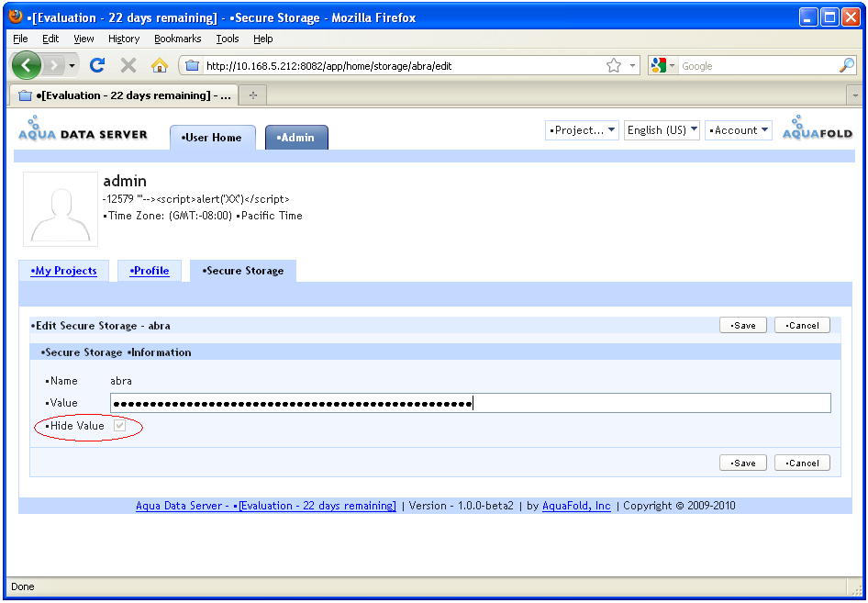Toggle the Hide Value checkbox
This screenshot has width=868, height=603.
(119, 426)
